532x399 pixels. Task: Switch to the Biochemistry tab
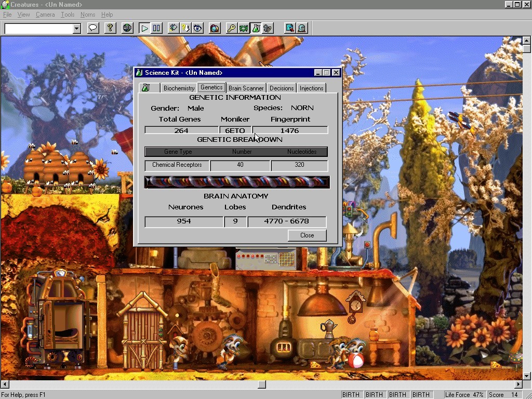pos(179,88)
